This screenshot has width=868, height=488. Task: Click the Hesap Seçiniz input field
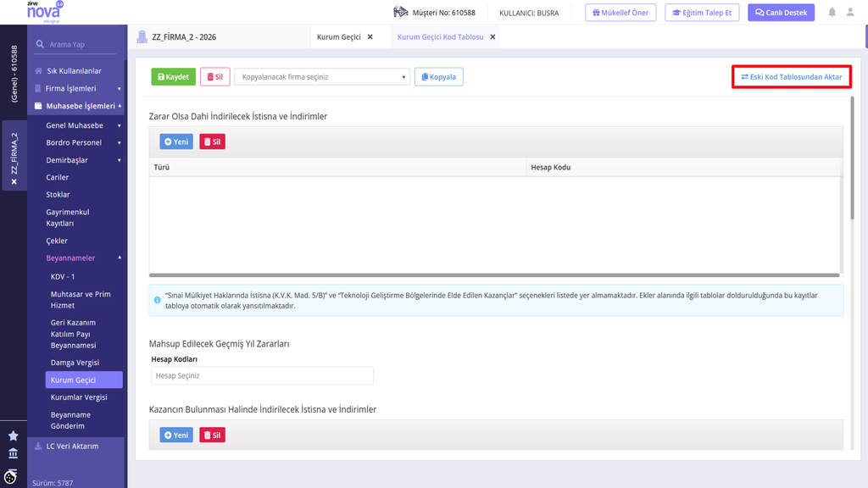tap(263, 375)
